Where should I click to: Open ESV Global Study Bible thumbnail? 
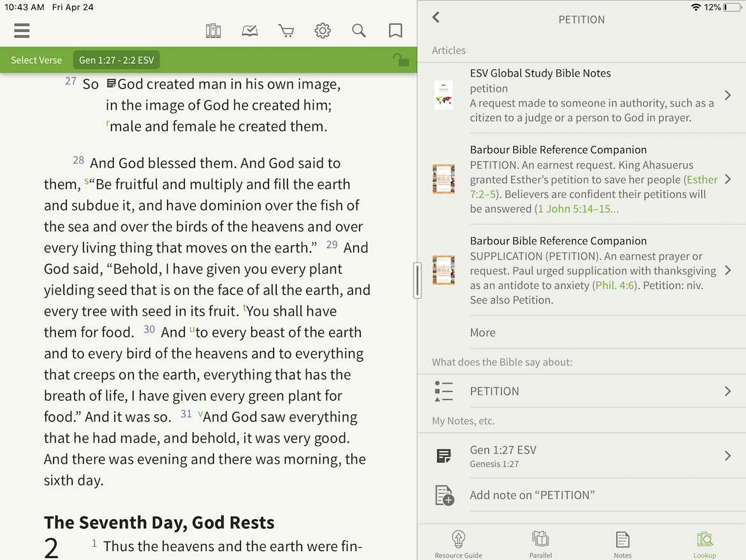pos(443,94)
